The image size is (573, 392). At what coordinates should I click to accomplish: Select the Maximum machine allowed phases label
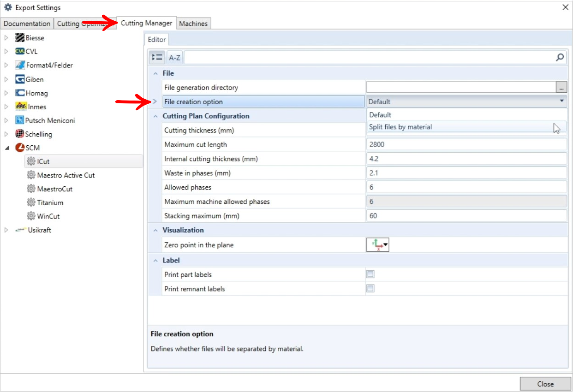(x=217, y=202)
